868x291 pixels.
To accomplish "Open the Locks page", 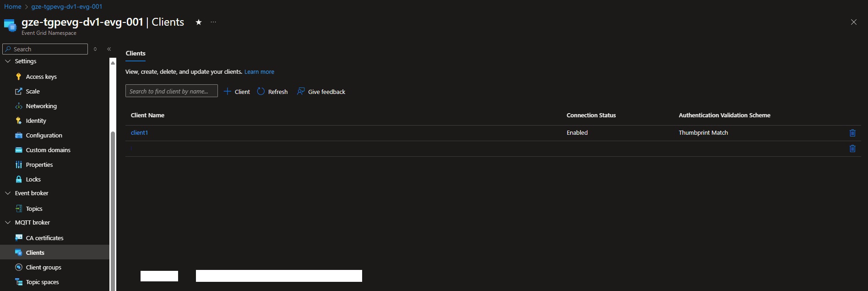I will click(33, 179).
